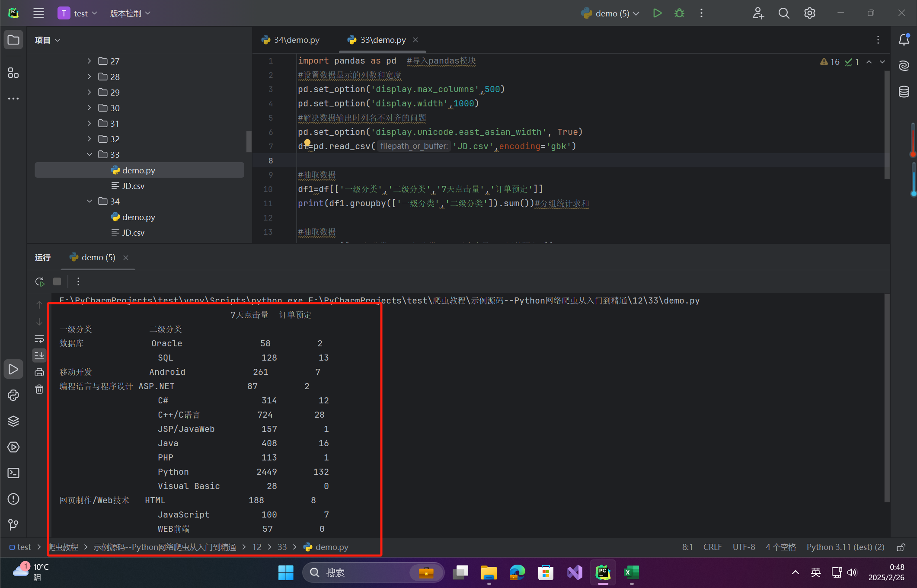
Task: Click the 示例源码 breadcrumb in the navigation bar
Action: [x=165, y=547]
